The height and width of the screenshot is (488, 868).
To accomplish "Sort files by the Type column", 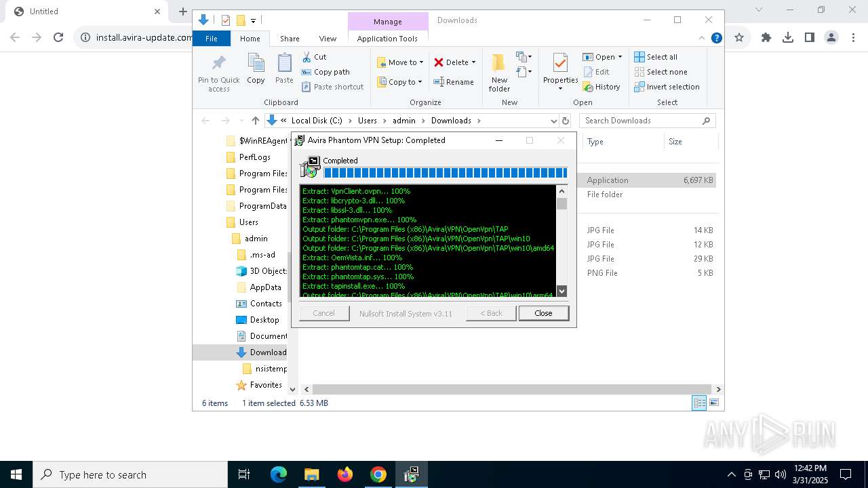I will click(623, 142).
